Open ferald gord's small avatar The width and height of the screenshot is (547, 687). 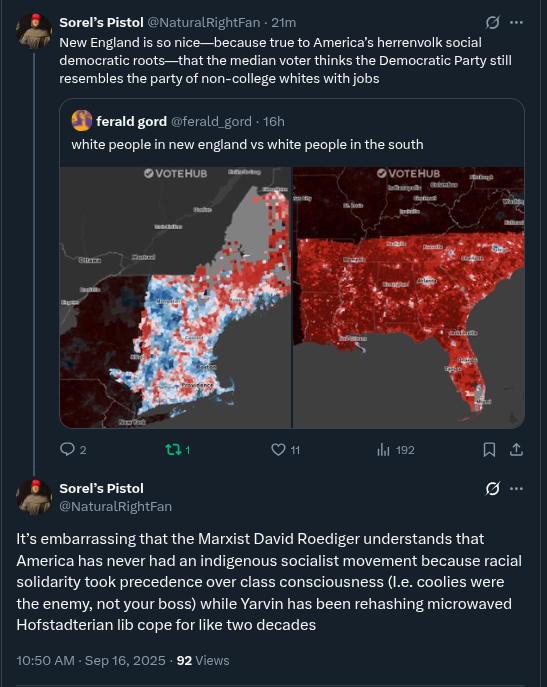[82, 121]
